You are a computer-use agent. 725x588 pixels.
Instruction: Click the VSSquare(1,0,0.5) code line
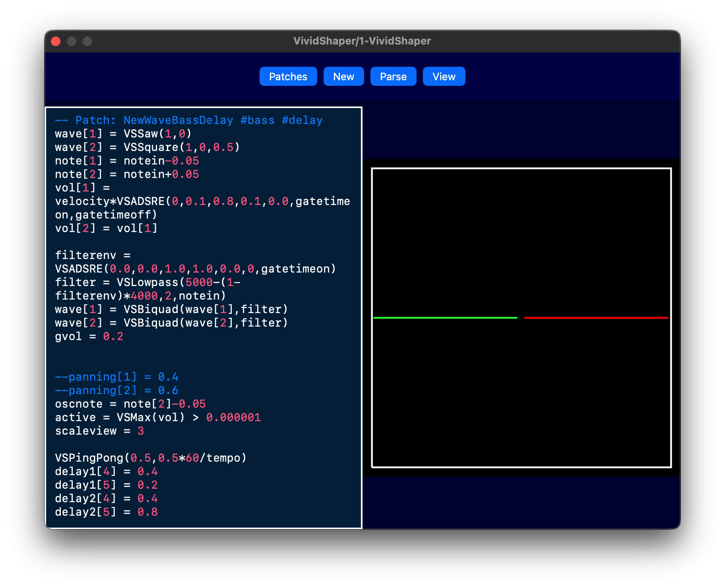pyautogui.click(x=147, y=147)
